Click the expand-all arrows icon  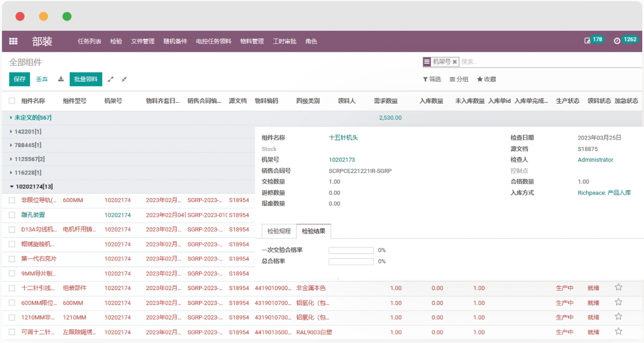(111, 79)
